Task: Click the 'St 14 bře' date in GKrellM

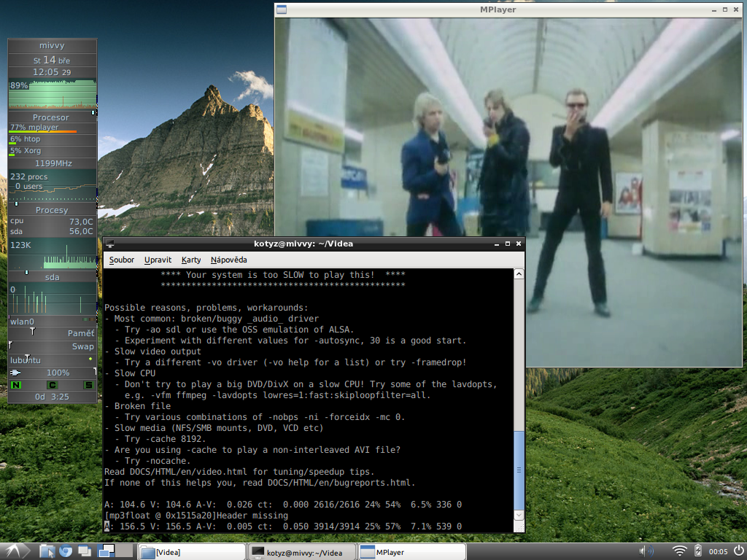Action: (x=52, y=60)
